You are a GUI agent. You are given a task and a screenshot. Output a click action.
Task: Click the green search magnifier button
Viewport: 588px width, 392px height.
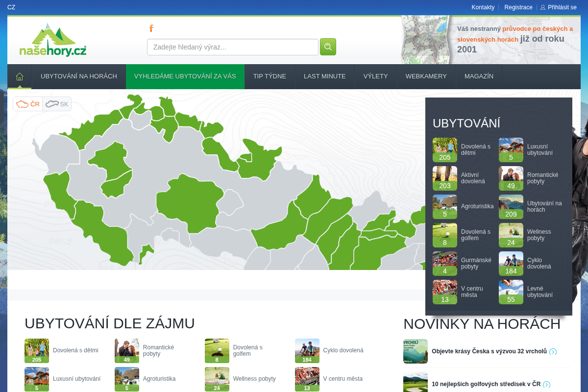(328, 47)
